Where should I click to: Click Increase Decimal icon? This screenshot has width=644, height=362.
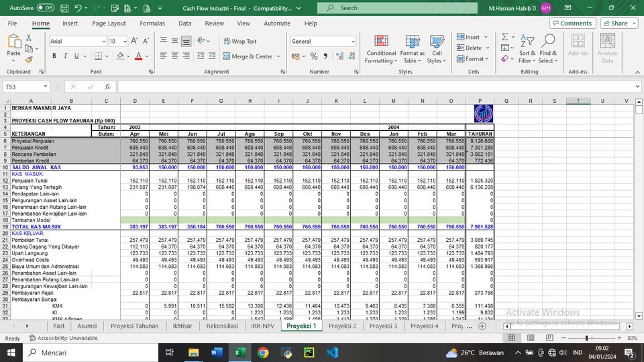click(339, 56)
